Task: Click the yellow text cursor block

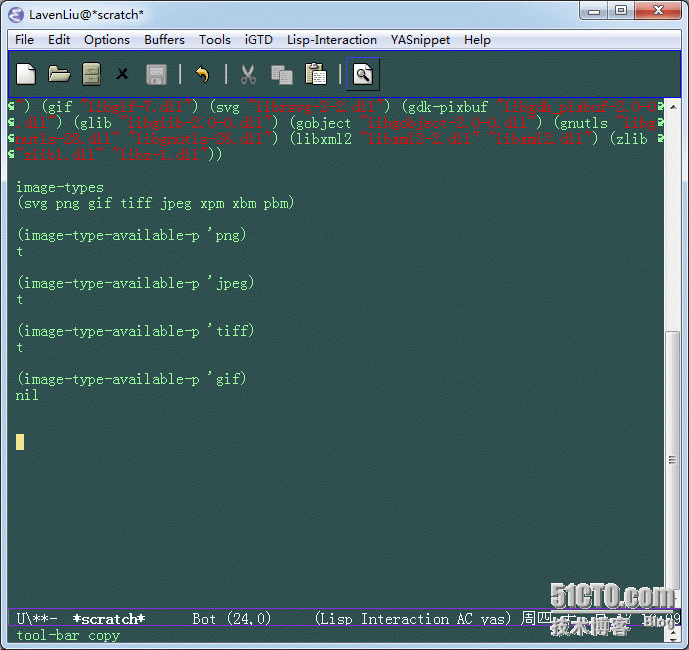Action: click(20, 442)
